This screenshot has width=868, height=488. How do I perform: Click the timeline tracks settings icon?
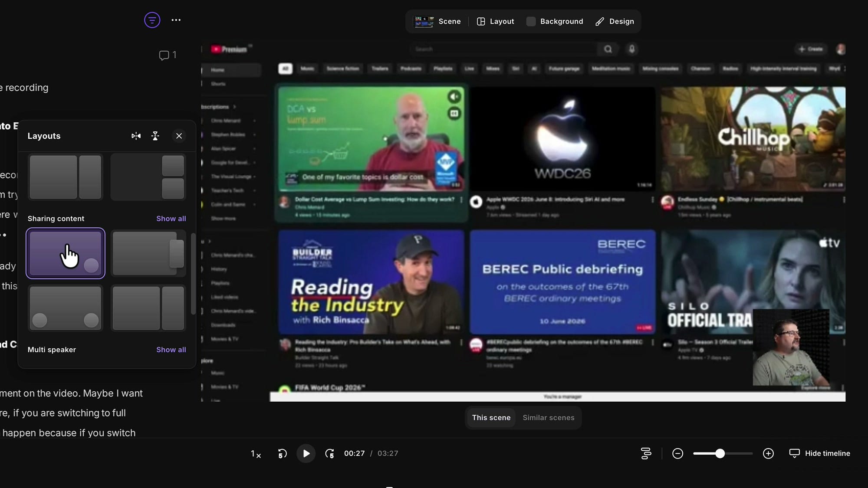646,453
